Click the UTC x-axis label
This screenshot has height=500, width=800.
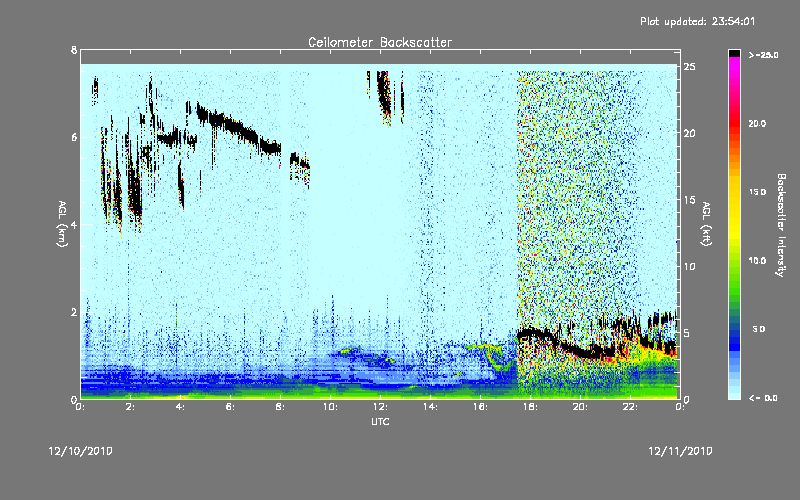point(380,421)
